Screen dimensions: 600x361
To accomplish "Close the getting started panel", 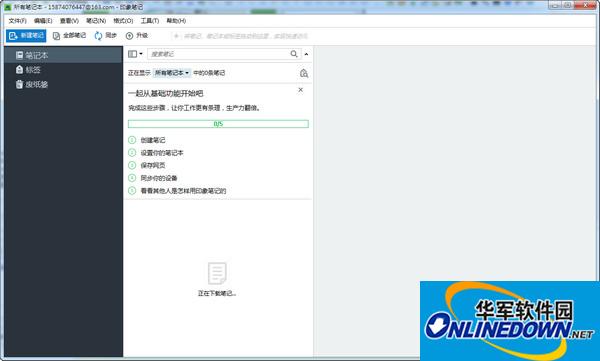I will pyautogui.click(x=301, y=90).
